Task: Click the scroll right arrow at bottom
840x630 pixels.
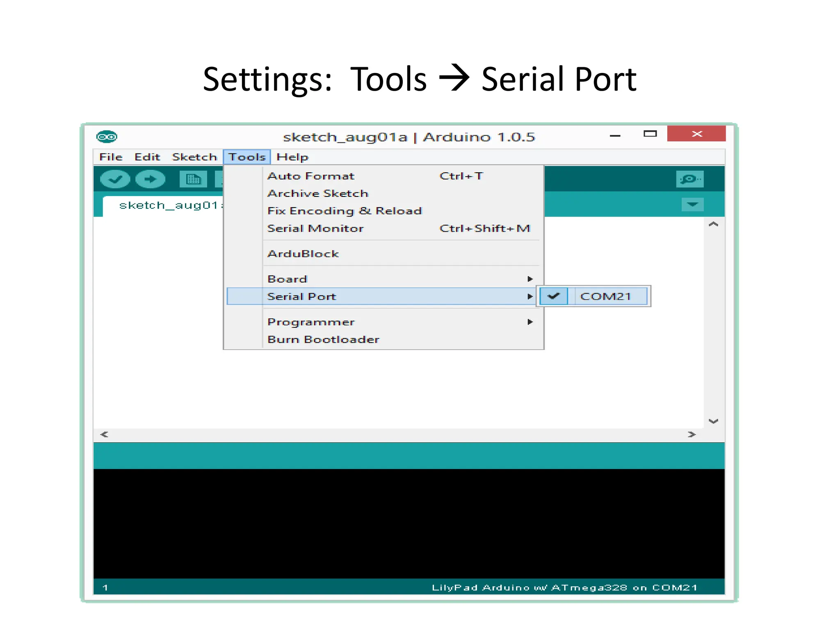Action: (692, 434)
